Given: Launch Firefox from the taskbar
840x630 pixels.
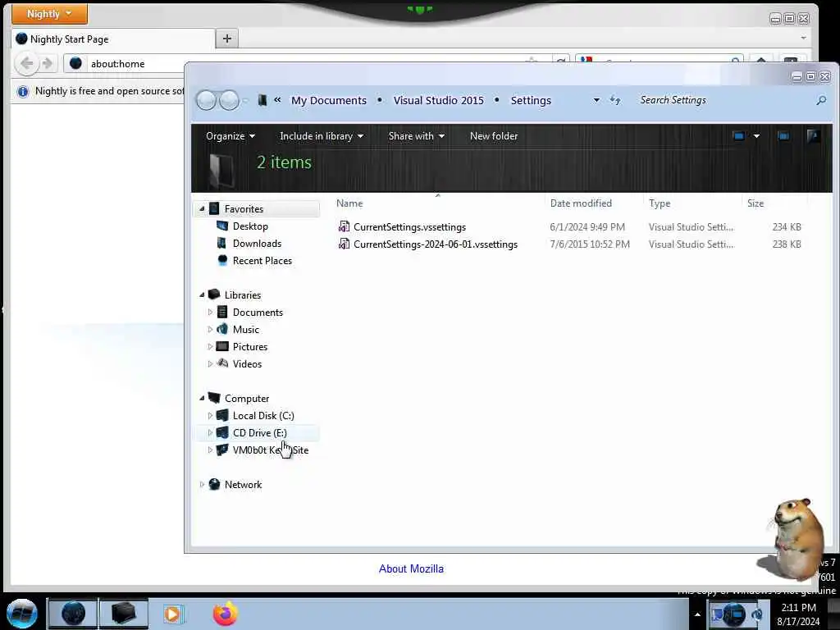Looking at the screenshot, I should [x=226, y=614].
